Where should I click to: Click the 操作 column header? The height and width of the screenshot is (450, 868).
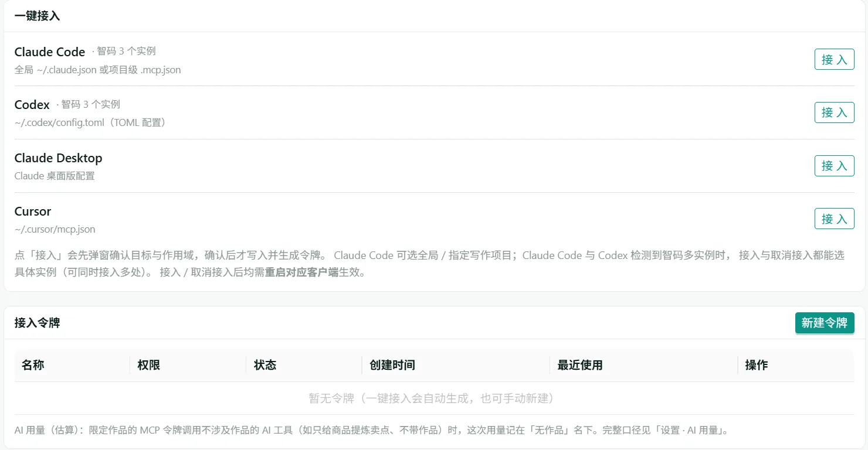point(757,365)
